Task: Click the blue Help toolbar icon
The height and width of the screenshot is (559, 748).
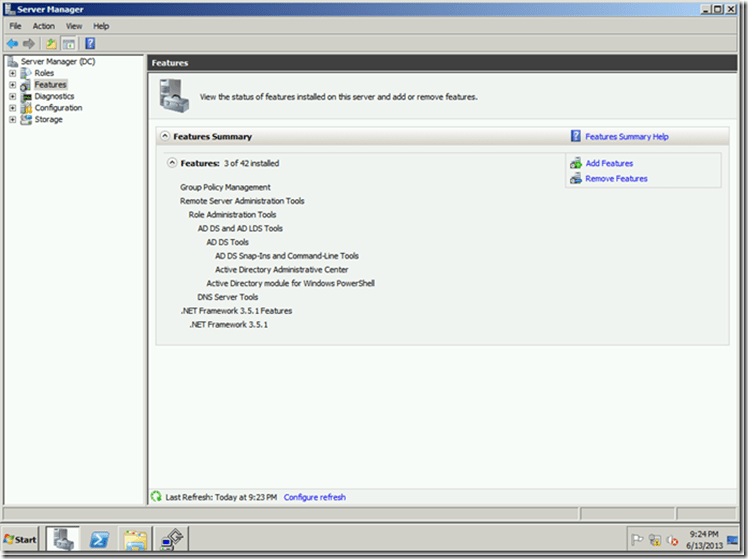Action: point(90,44)
